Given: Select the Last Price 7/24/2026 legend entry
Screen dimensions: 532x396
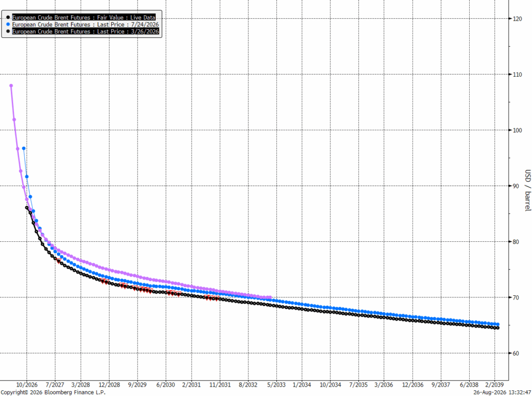Looking at the screenshot, I should pyautogui.click(x=86, y=24).
